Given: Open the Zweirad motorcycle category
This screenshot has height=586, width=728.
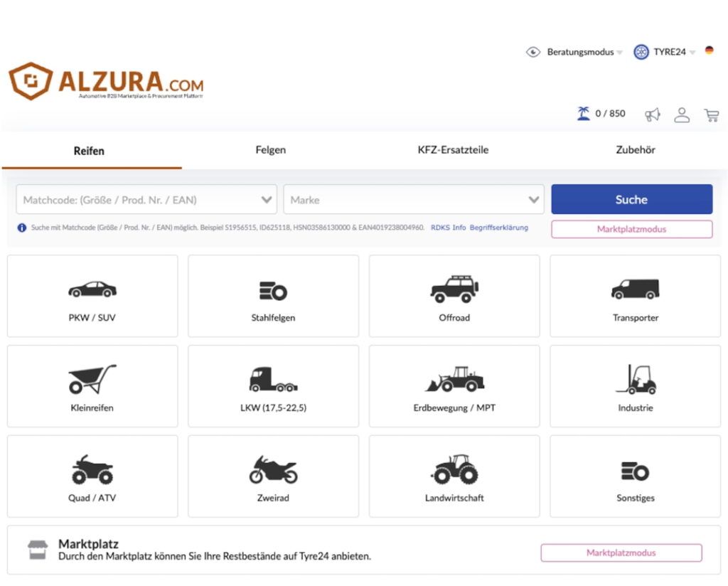Looking at the screenshot, I should pyautogui.click(x=273, y=476).
